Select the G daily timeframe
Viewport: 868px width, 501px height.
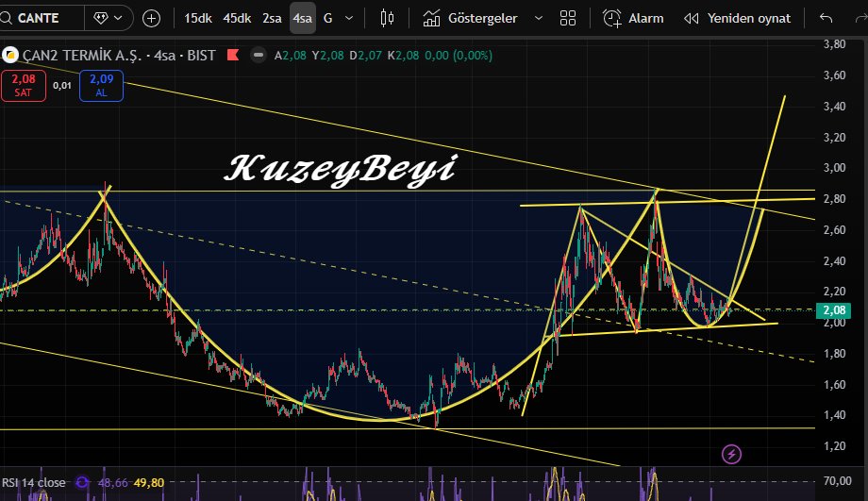(327, 18)
